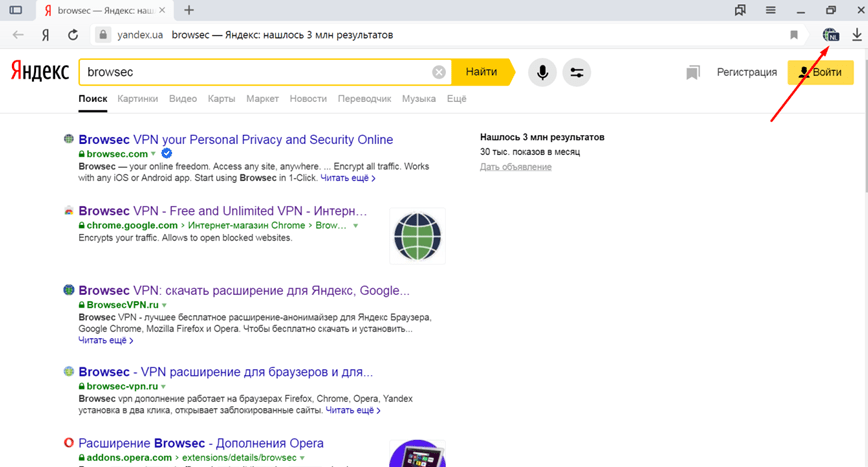Click the Войти login button

tap(820, 73)
